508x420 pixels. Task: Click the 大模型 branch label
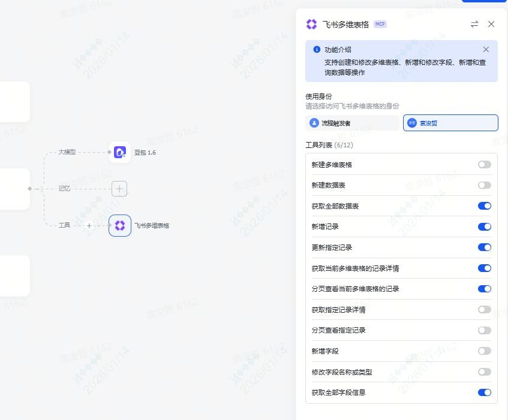point(67,152)
